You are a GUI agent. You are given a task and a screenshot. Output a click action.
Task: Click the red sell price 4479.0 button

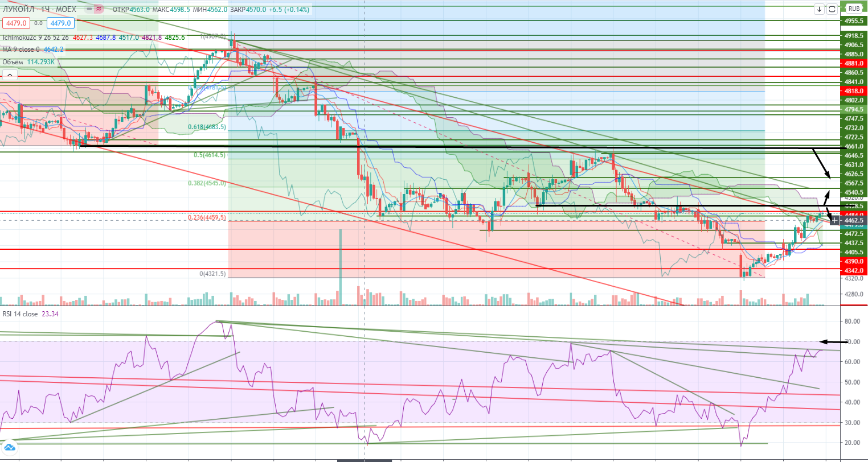[15, 23]
